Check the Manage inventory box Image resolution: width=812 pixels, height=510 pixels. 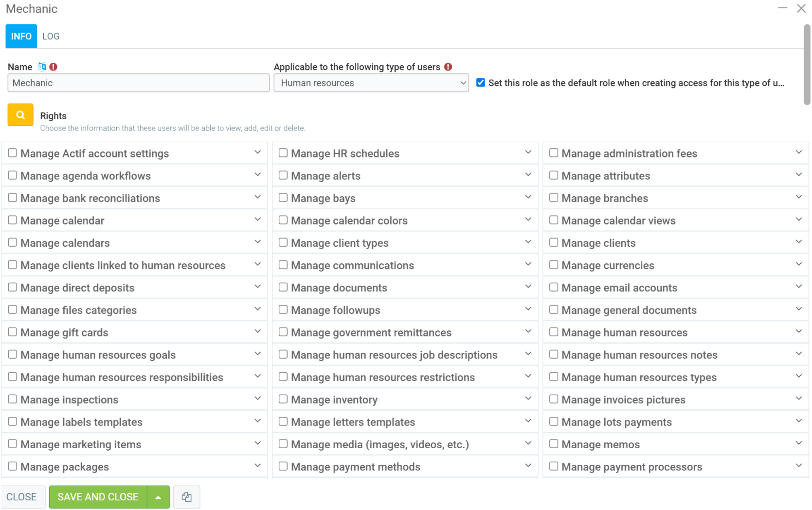click(x=283, y=399)
